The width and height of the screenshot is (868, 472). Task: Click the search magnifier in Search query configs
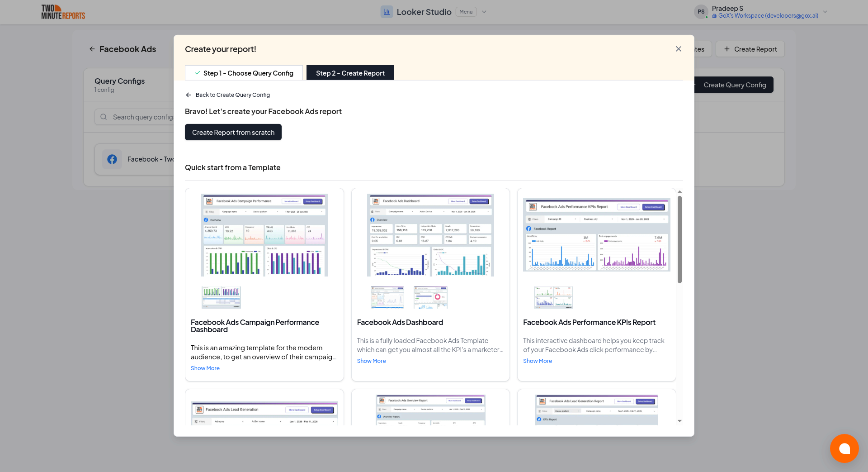[104, 117]
